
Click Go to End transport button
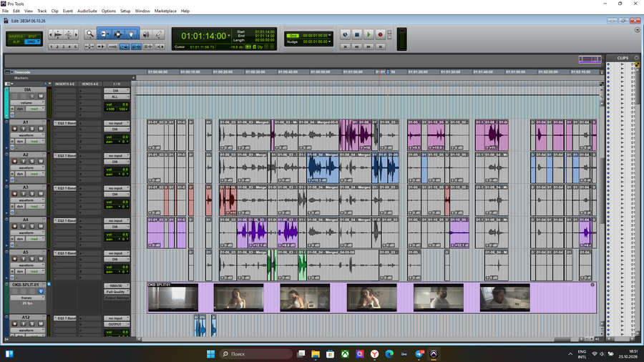pyautogui.click(x=381, y=47)
